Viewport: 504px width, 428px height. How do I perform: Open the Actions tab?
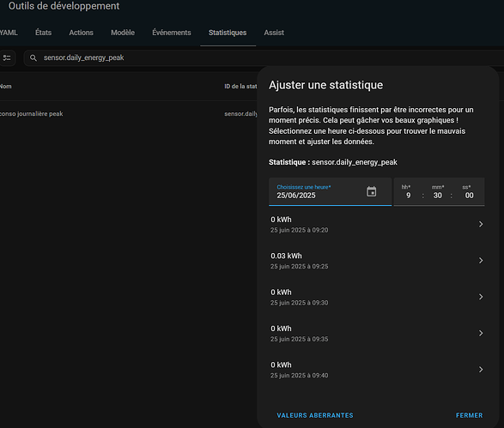(81, 33)
